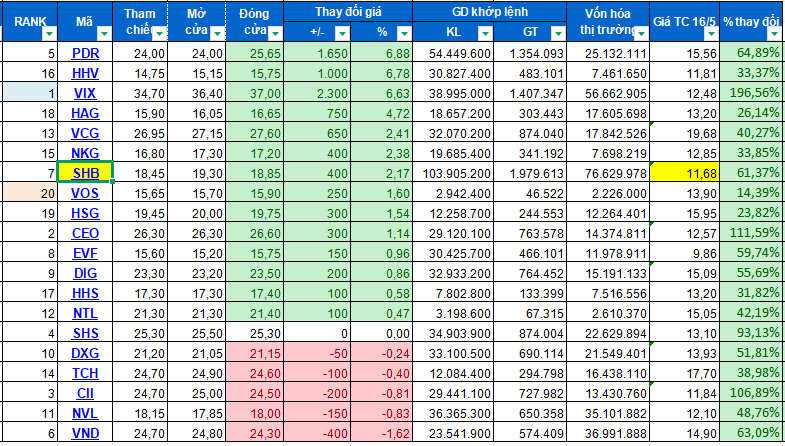Select the rank 20 cell in VOS row
785x446 pixels.
[x=29, y=193]
